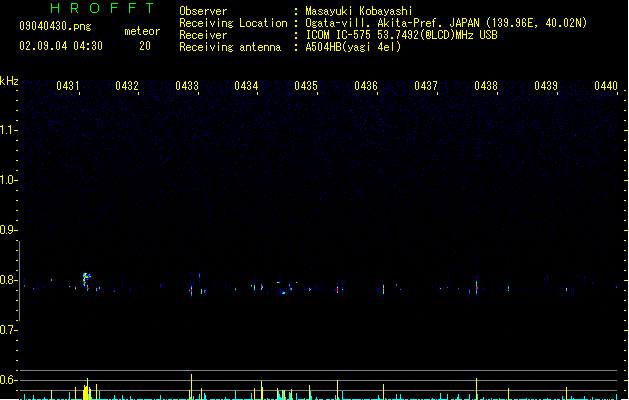Click the bright meteor echo after 0431

pyautogui.click(x=86, y=280)
